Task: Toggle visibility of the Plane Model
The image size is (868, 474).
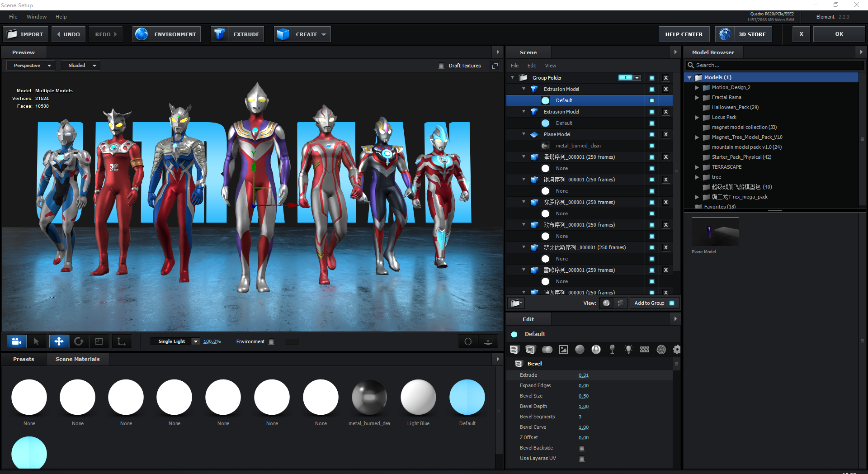Action: pos(651,134)
